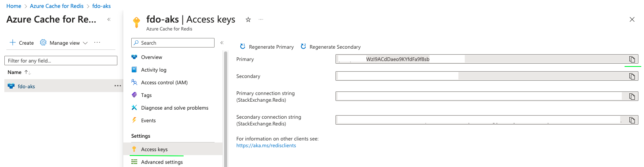Viewport: 644px width, 167px height.
Task: Navigate to Azure Cache for Redis breadcrumb
Action: click(57, 6)
